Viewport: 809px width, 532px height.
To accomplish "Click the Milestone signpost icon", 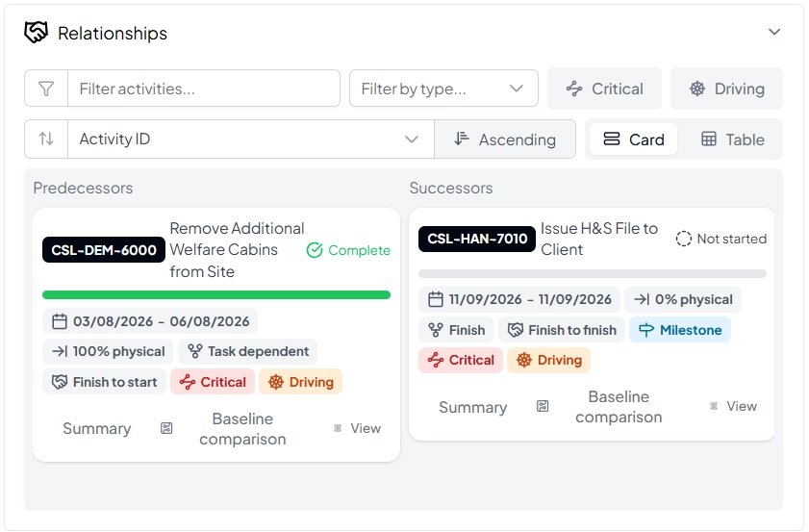I will point(646,330).
